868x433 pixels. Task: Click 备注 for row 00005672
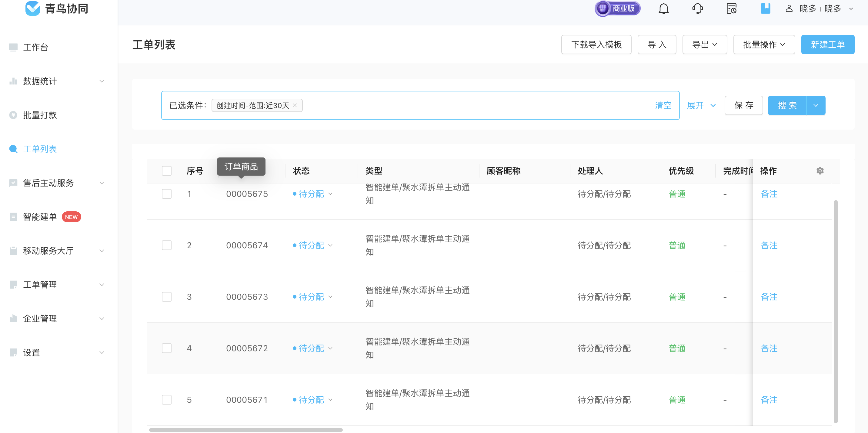coord(769,348)
